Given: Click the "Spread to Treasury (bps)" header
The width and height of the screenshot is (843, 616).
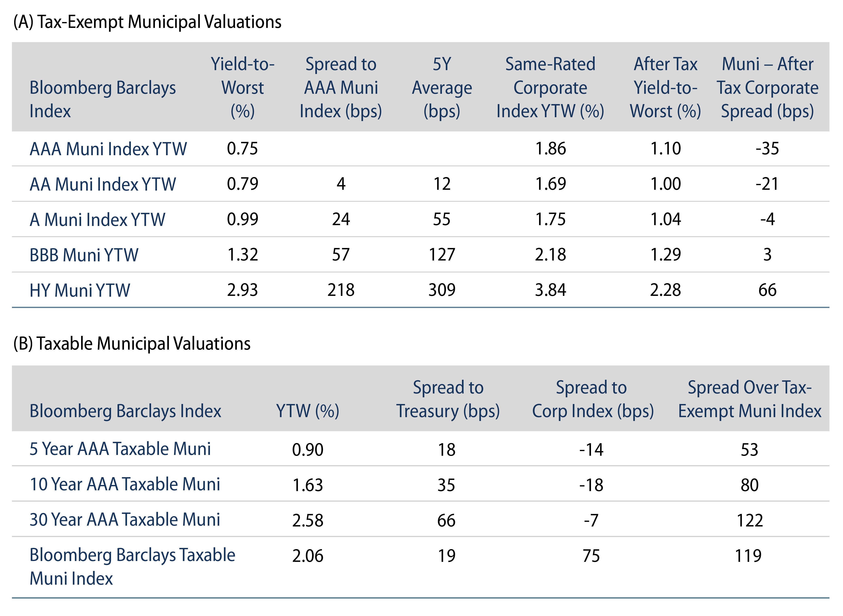Looking at the screenshot, I should [x=448, y=399].
